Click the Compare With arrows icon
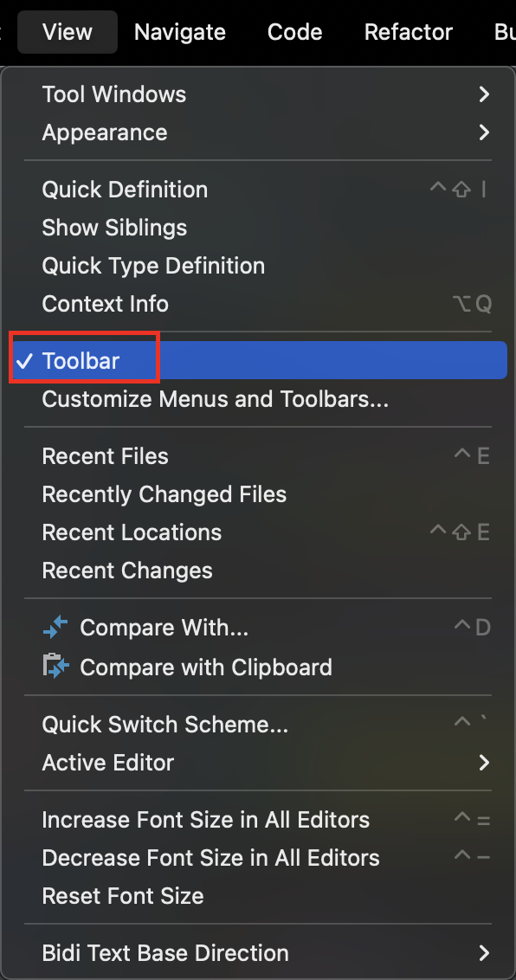The image size is (516, 980). tap(55, 628)
